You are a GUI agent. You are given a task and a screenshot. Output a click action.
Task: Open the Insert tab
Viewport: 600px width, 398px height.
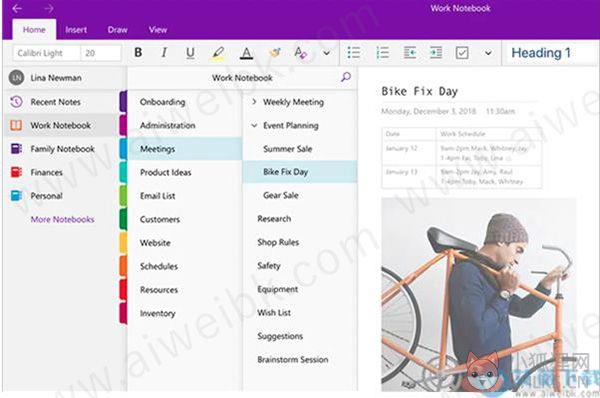coord(76,29)
